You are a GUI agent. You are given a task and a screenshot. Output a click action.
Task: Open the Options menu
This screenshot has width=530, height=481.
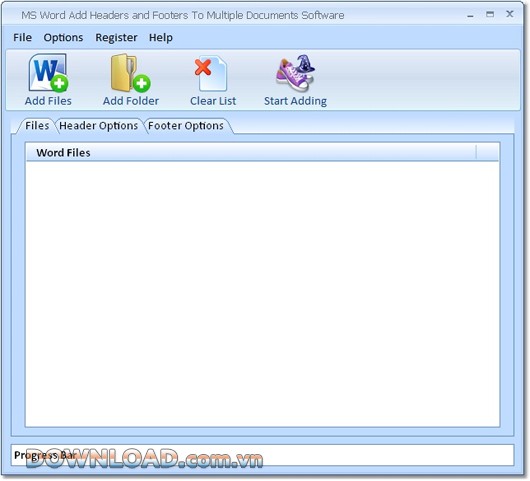click(x=63, y=38)
